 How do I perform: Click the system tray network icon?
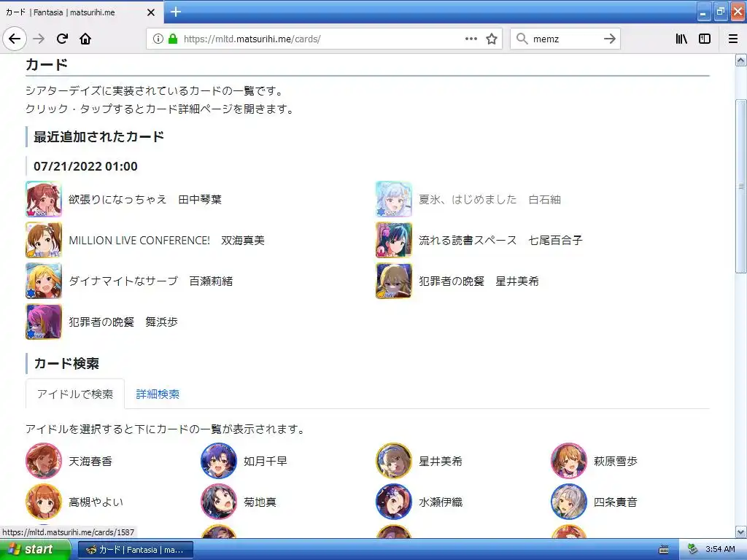tap(693, 550)
